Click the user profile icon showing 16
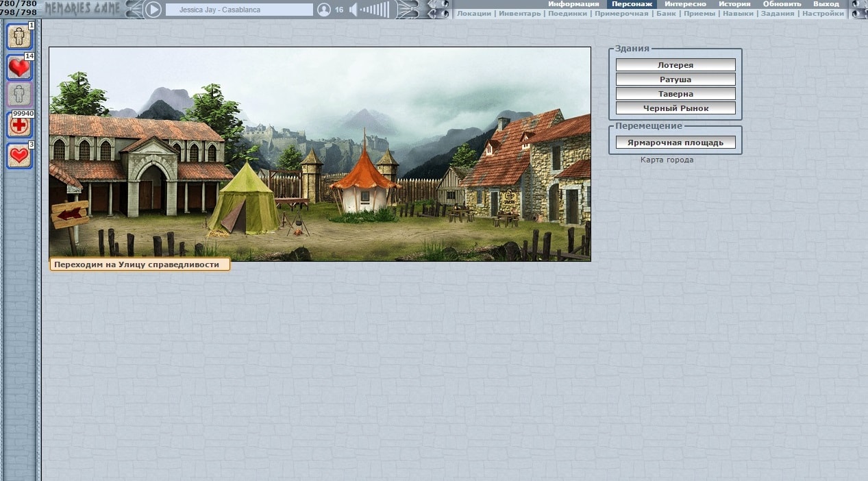 tap(324, 10)
